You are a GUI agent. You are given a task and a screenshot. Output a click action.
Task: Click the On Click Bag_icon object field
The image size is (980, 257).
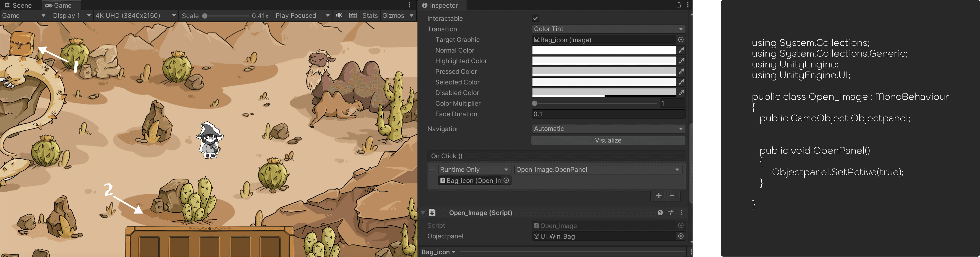pyautogui.click(x=471, y=180)
